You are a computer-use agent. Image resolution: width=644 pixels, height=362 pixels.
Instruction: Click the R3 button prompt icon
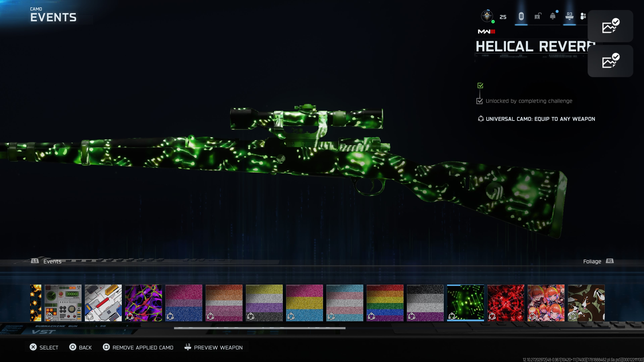[569, 16]
